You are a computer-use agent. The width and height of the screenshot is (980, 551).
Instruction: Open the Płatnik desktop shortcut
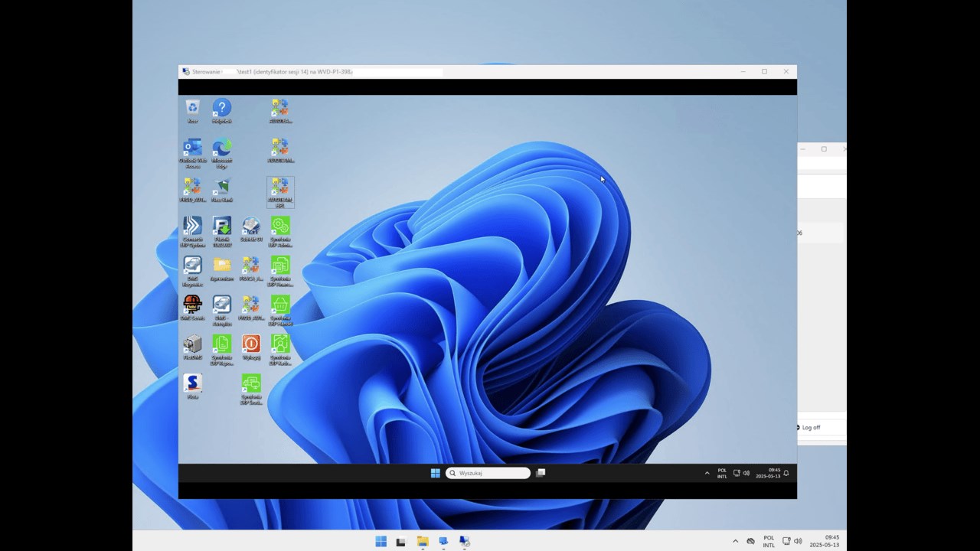(221, 231)
